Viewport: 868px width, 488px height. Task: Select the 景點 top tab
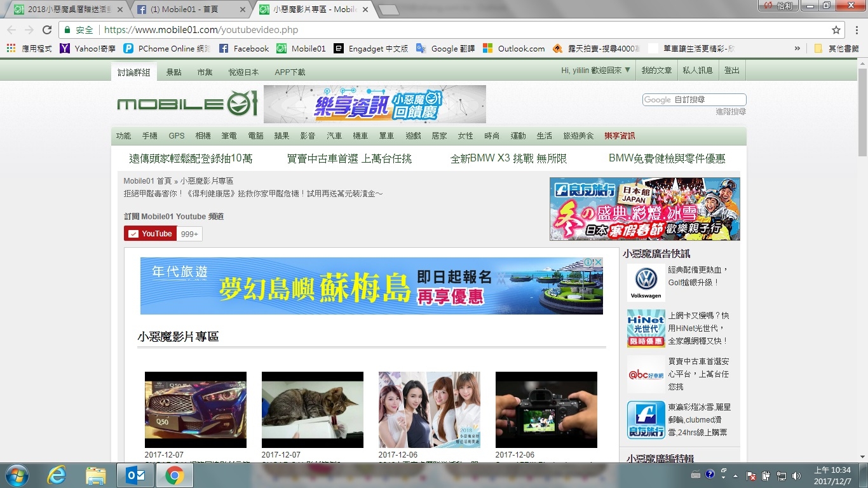[x=174, y=72]
